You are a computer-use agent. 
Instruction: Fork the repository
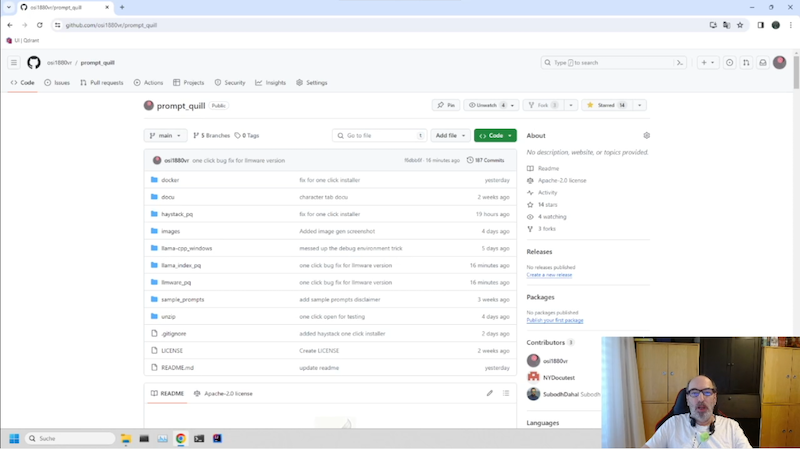tap(543, 105)
